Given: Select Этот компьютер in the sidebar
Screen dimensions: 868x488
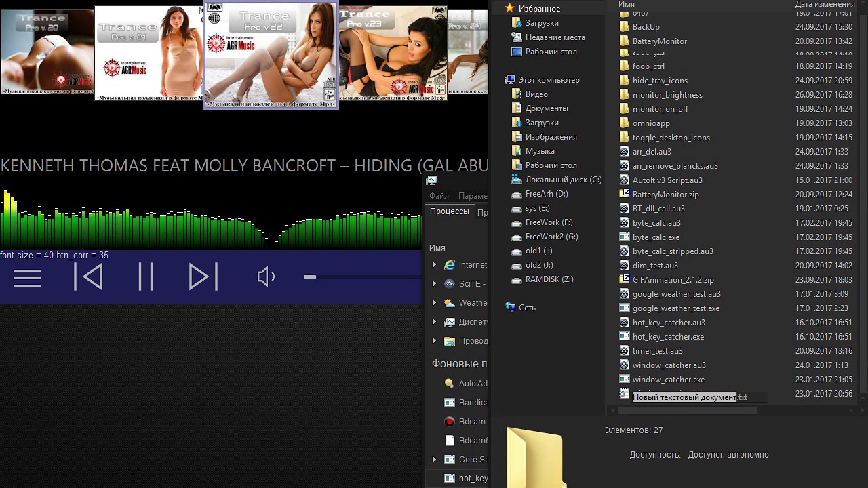Looking at the screenshot, I should pyautogui.click(x=542, y=80).
